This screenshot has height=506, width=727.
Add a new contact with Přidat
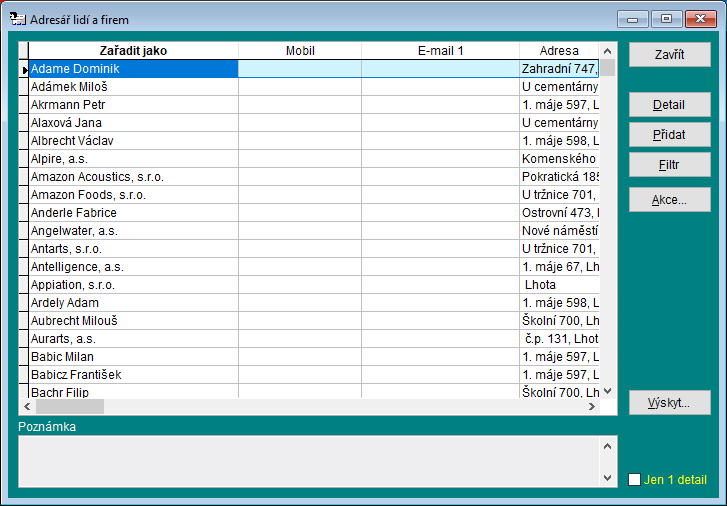pos(669,134)
